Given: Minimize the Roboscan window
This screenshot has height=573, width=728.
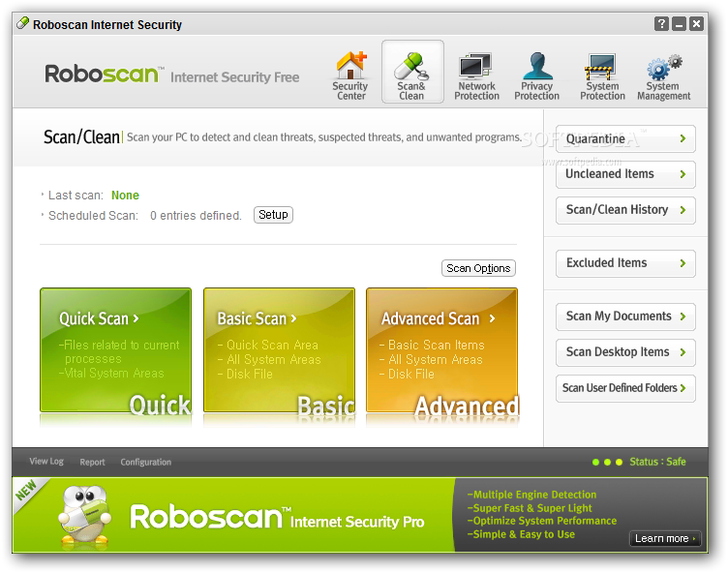Looking at the screenshot, I should (x=679, y=23).
